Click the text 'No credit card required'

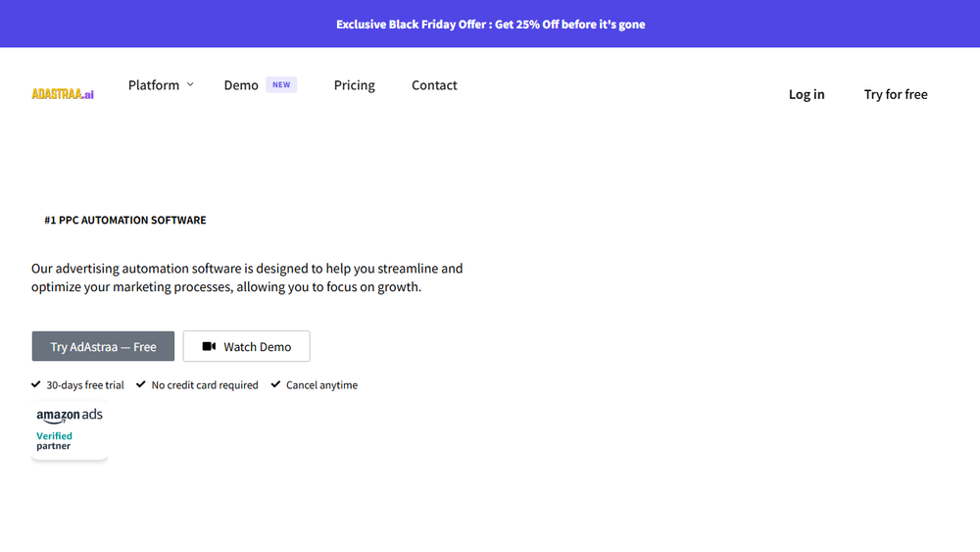205,385
